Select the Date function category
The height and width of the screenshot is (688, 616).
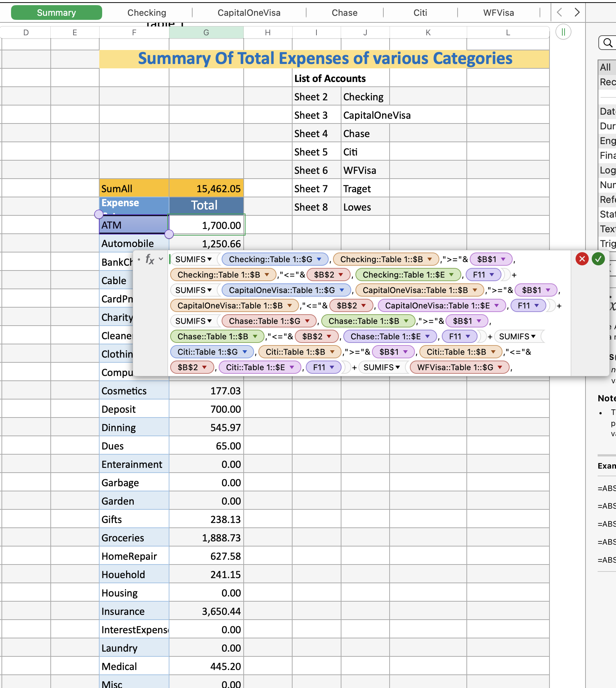point(607,111)
